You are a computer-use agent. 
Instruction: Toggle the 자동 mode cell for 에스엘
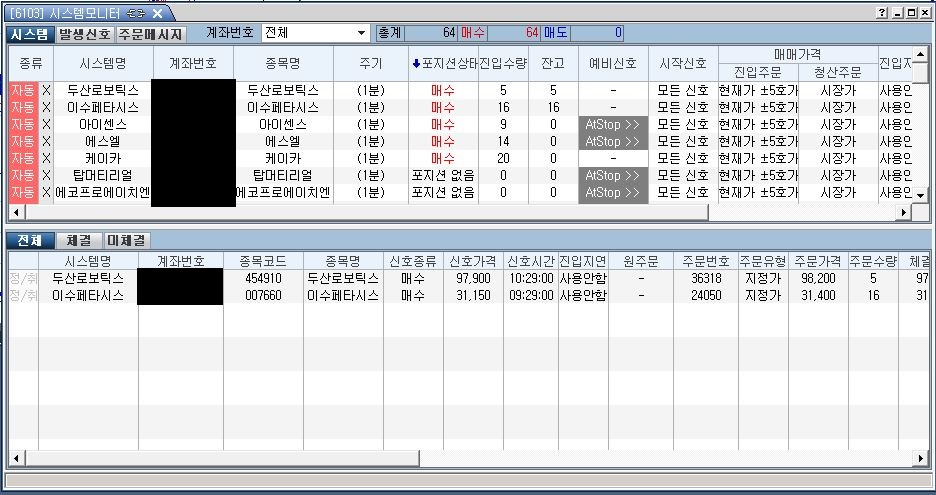click(x=23, y=141)
